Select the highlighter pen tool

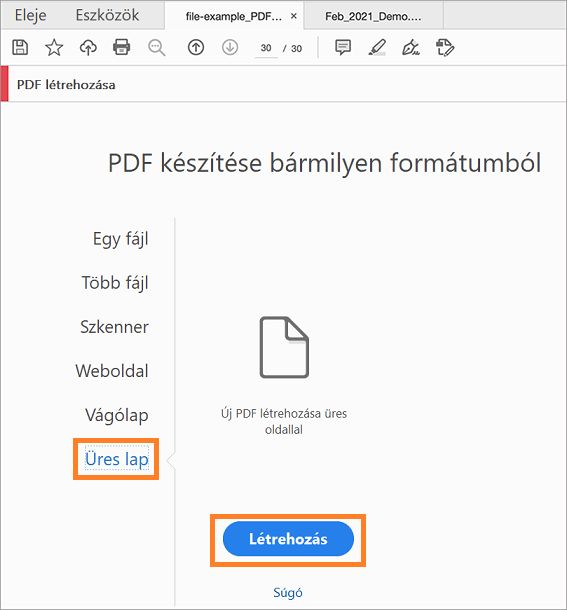pos(377,47)
